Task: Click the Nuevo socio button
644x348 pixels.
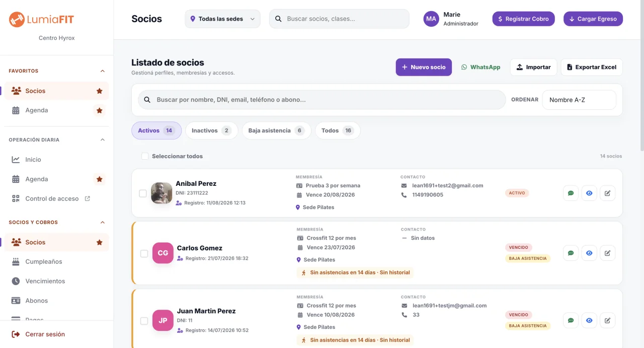Action: [424, 67]
